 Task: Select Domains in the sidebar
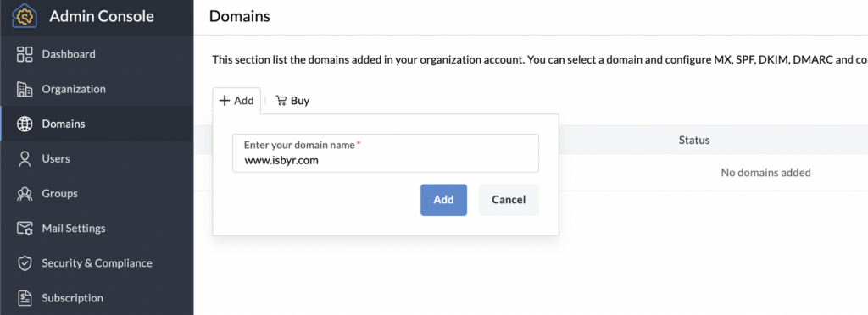click(x=97, y=124)
